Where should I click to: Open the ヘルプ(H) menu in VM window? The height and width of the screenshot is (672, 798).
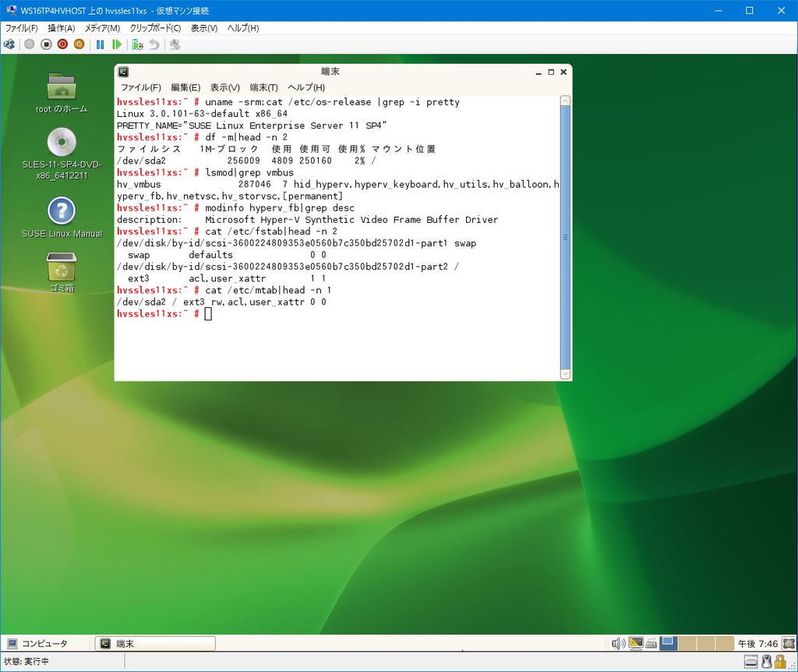tap(243, 28)
